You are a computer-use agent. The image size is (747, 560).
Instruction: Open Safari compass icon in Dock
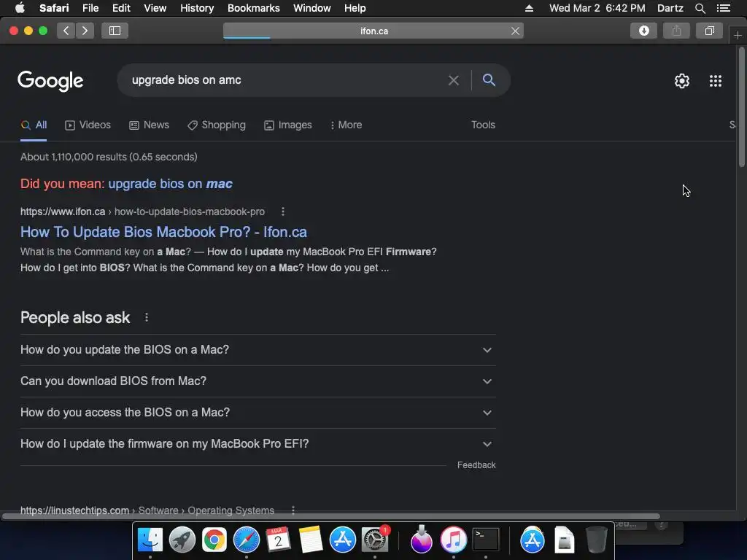pyautogui.click(x=247, y=540)
